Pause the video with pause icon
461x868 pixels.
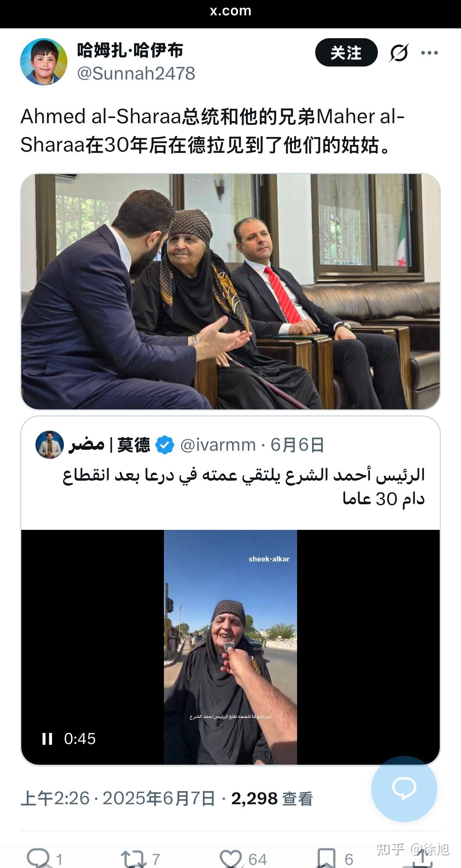[47, 739]
